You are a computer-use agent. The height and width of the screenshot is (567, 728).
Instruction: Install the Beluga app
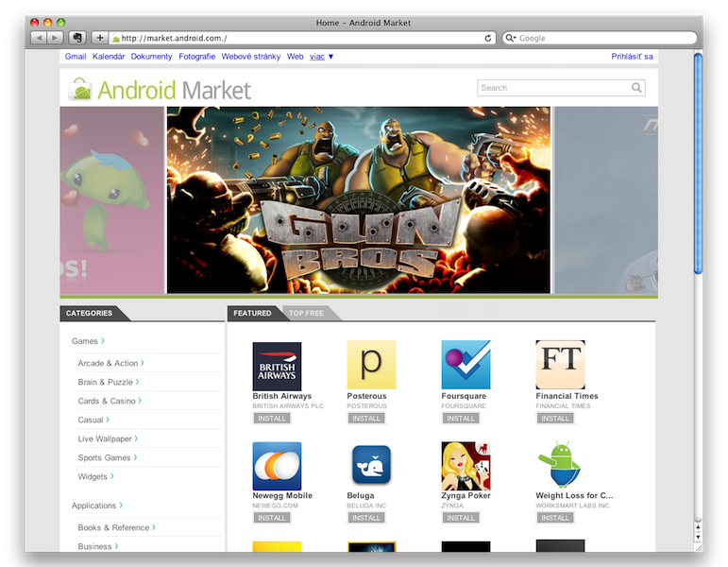[366, 518]
